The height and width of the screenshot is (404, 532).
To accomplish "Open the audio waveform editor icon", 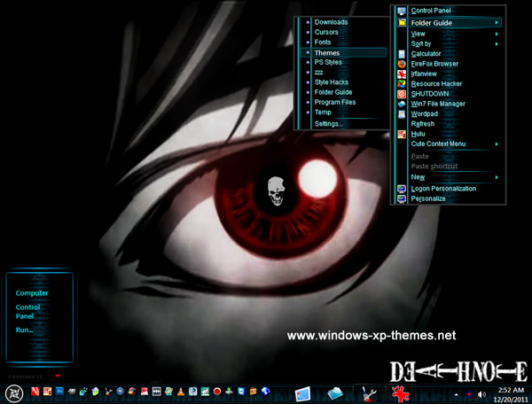I will click(156, 392).
